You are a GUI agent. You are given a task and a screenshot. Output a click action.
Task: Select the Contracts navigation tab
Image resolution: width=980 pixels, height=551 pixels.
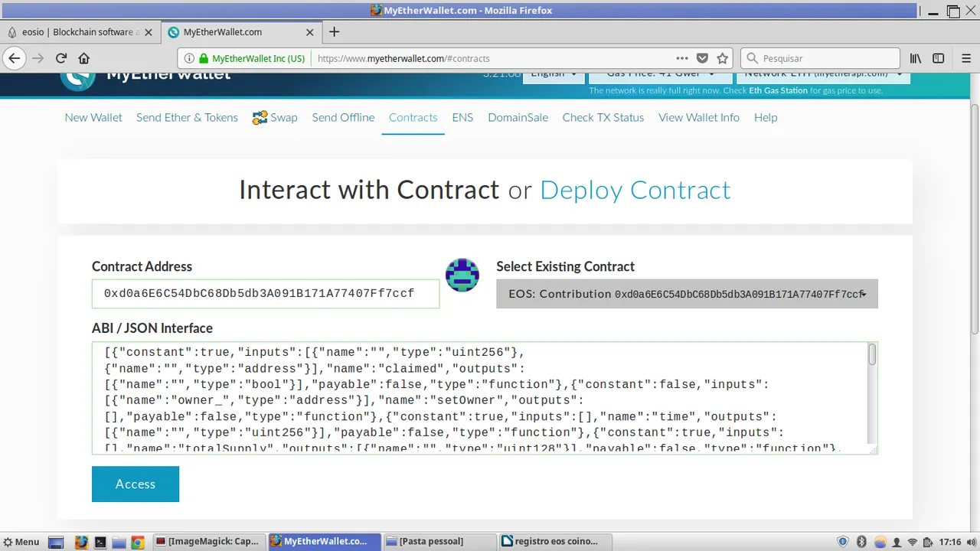pyautogui.click(x=413, y=118)
